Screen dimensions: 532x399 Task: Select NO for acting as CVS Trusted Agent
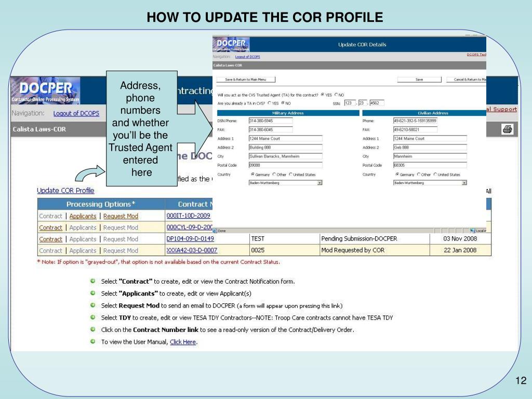336,95
